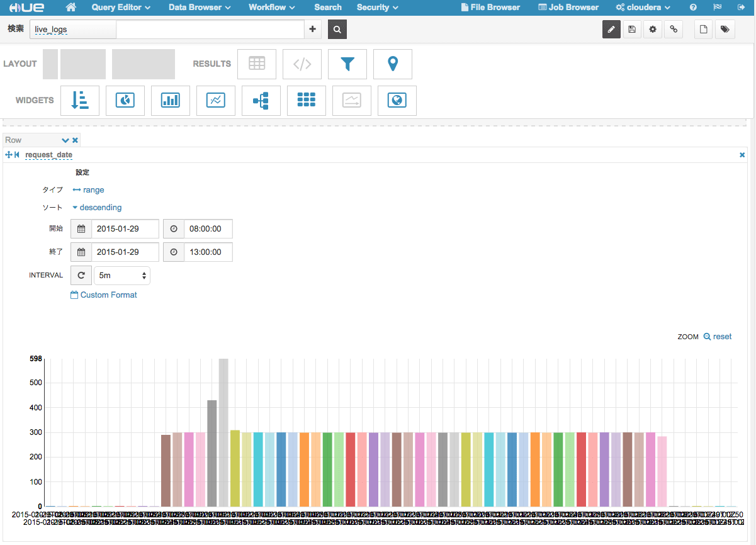This screenshot has width=756, height=545.
Task: Save the dashboard with floppy icon
Action: coord(632,29)
